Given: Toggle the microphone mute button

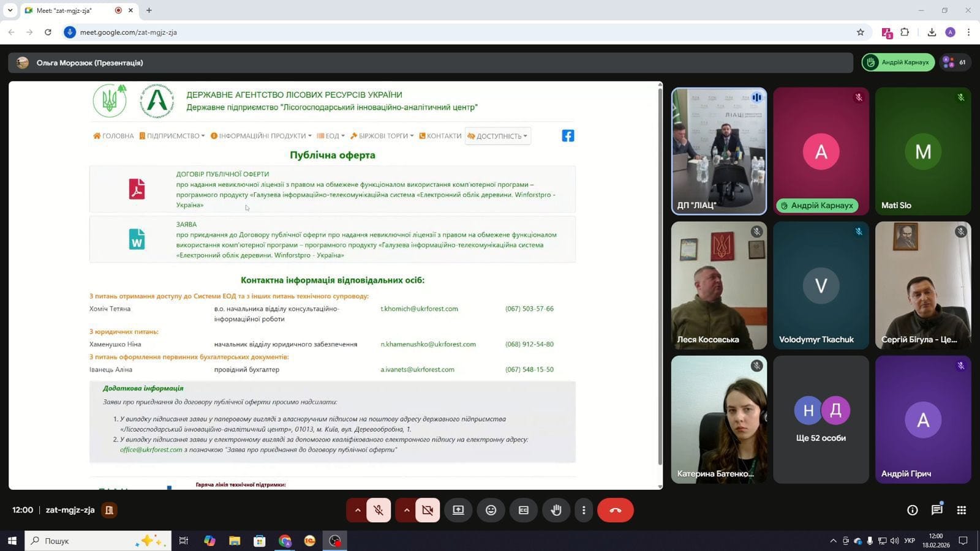Looking at the screenshot, I should coord(379,510).
